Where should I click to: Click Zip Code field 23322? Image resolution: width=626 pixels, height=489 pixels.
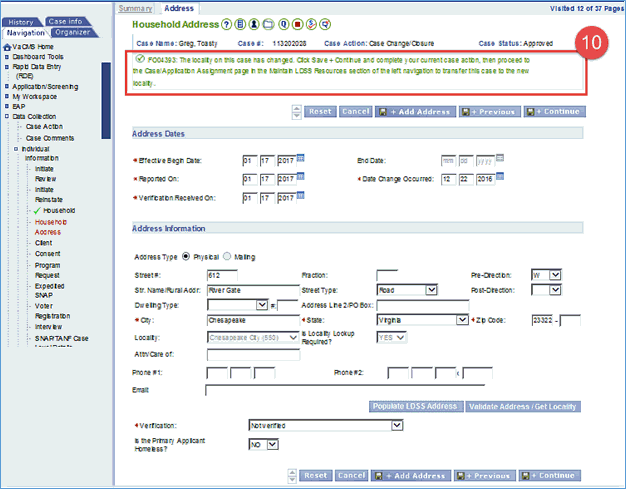[543, 320]
